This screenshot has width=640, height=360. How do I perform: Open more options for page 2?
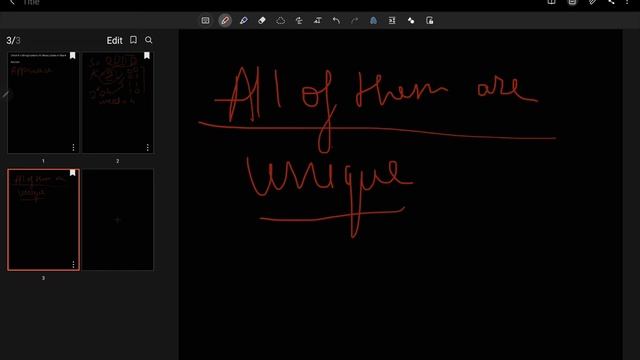pos(147,147)
